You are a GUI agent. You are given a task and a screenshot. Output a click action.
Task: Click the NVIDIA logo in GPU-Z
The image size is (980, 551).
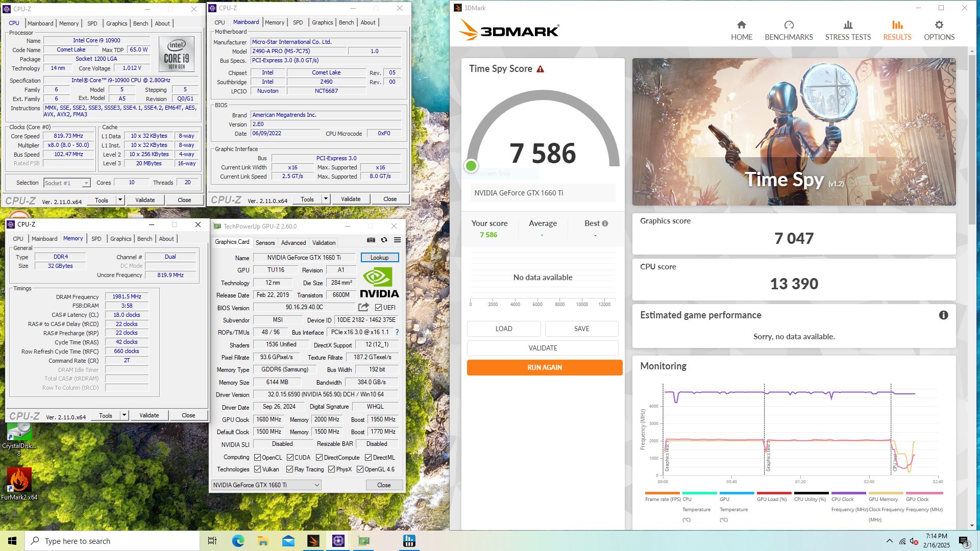379,283
